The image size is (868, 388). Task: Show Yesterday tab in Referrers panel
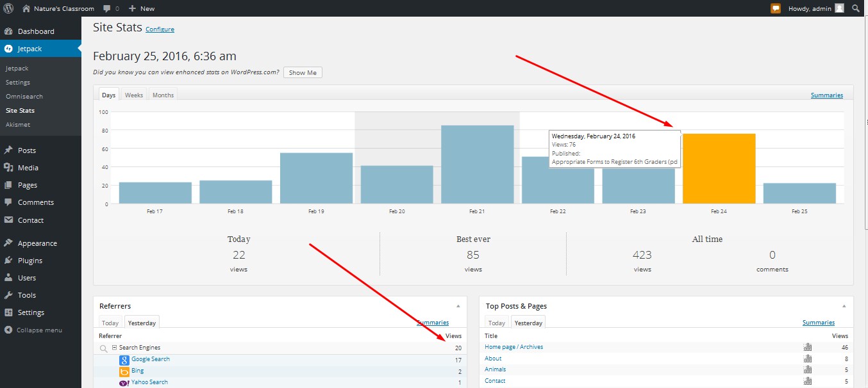coord(142,323)
